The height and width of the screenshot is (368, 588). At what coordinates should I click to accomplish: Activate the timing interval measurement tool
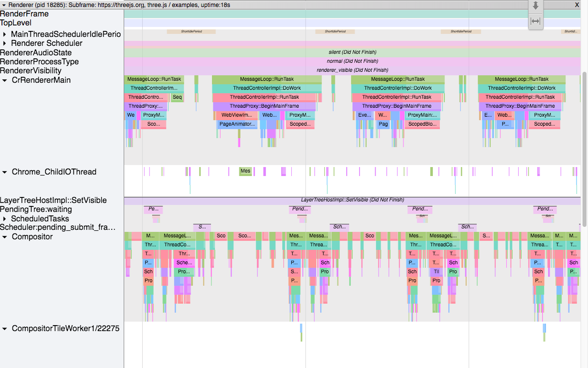[536, 21]
